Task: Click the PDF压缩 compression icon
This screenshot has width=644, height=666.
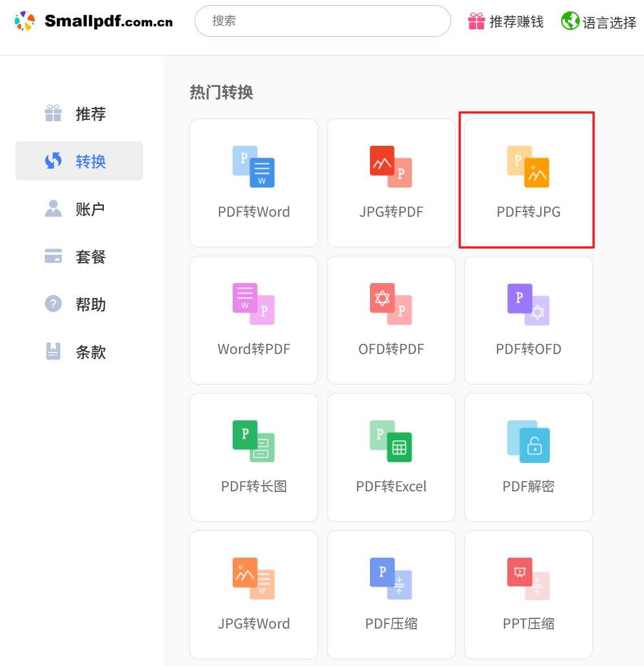Action: (x=391, y=578)
